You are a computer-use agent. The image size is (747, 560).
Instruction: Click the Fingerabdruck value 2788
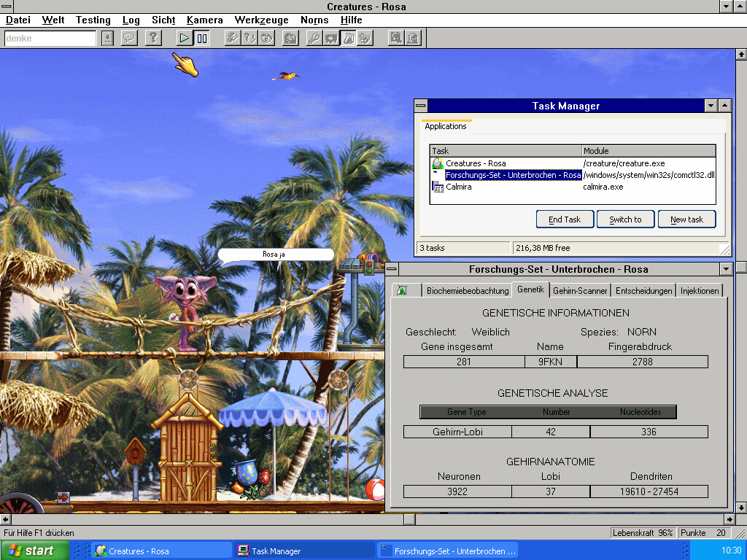[x=642, y=362]
